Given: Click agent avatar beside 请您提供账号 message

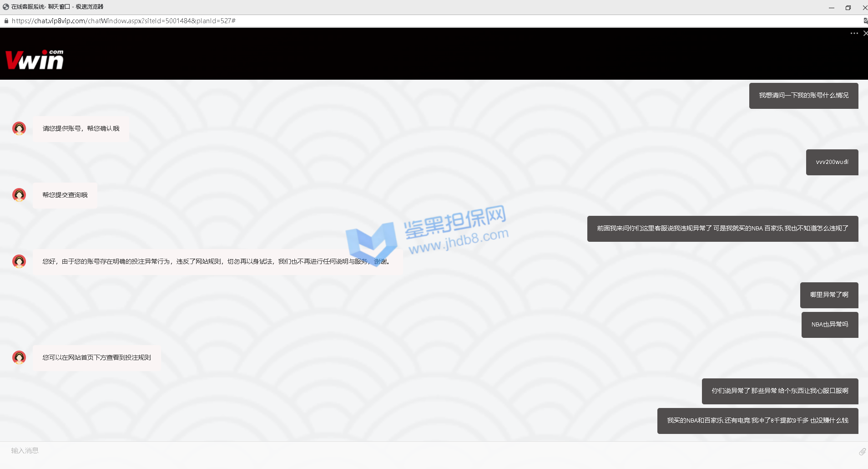Looking at the screenshot, I should [x=19, y=128].
